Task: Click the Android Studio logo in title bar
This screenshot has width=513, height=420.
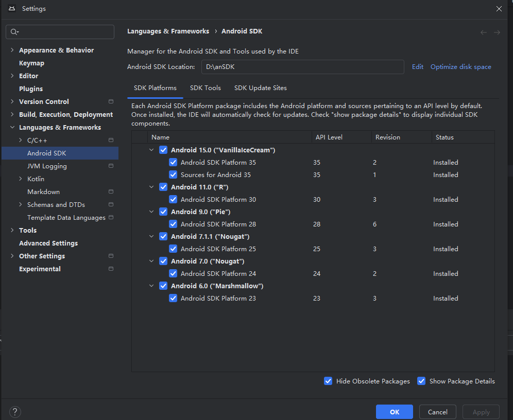Action: click(x=12, y=9)
